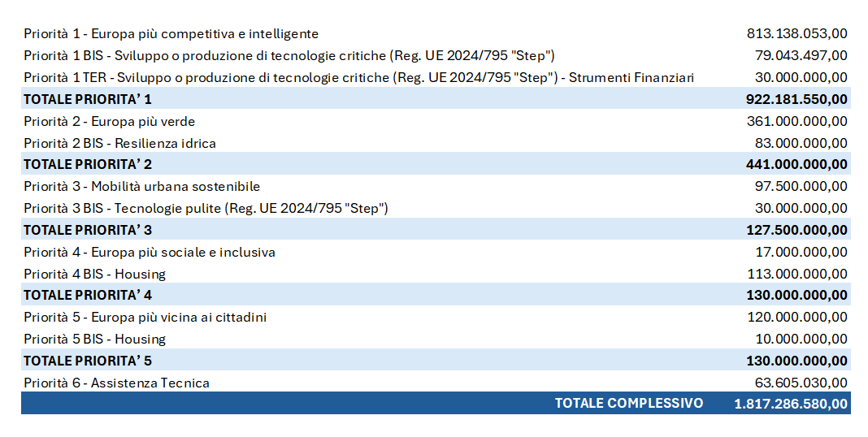Select the Priorità 2 Europa più verde row
Screen dimensions: 868x437
[x=436, y=121]
